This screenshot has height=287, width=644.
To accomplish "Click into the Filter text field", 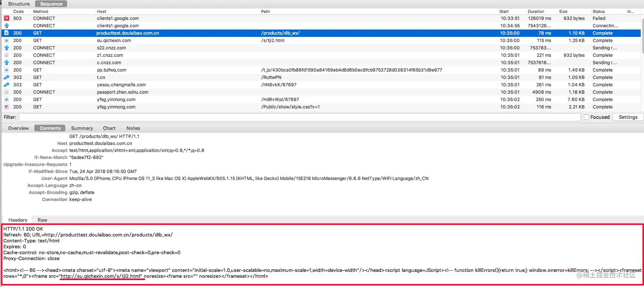I will (x=300, y=117).
